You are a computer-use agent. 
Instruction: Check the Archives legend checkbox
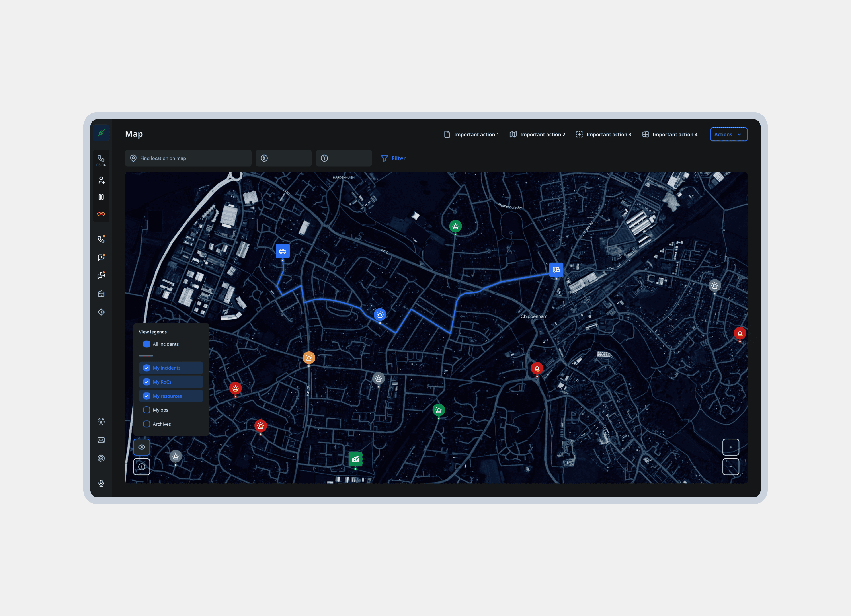[147, 424]
